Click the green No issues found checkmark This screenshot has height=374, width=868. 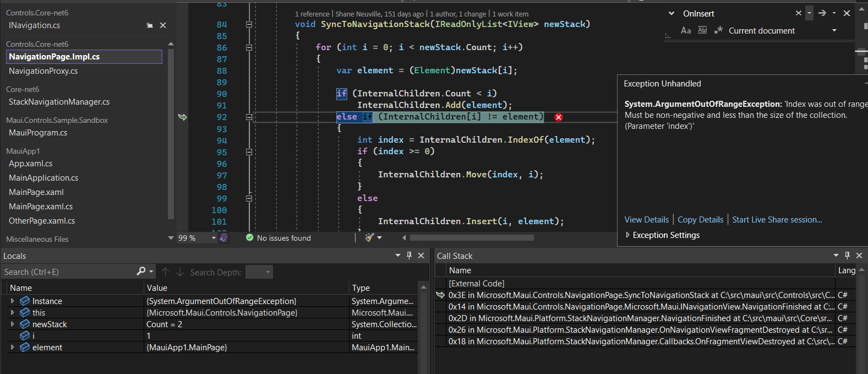(x=250, y=238)
